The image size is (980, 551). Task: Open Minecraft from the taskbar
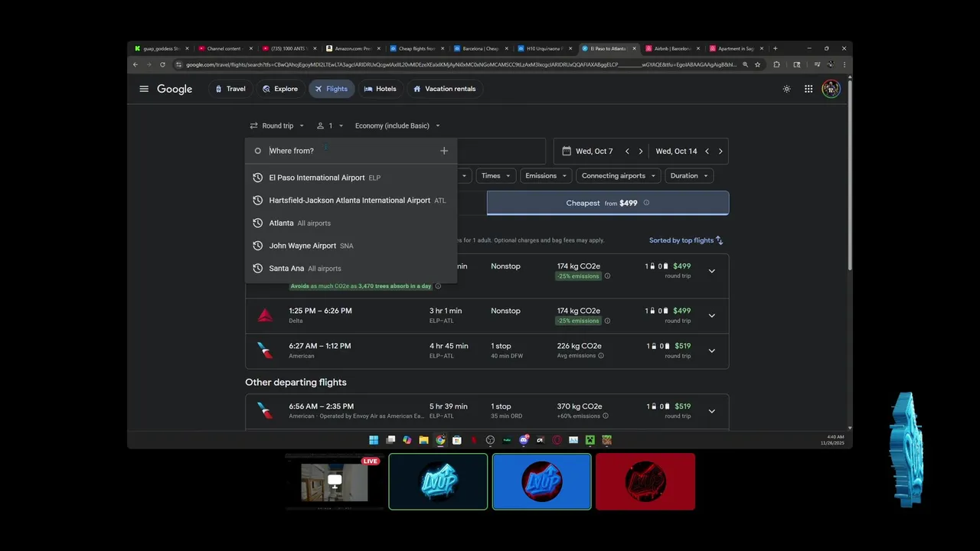click(590, 440)
